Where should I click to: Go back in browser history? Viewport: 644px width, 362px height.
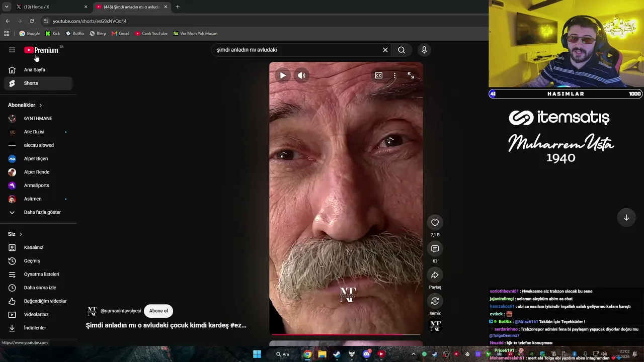pyautogui.click(x=8, y=21)
